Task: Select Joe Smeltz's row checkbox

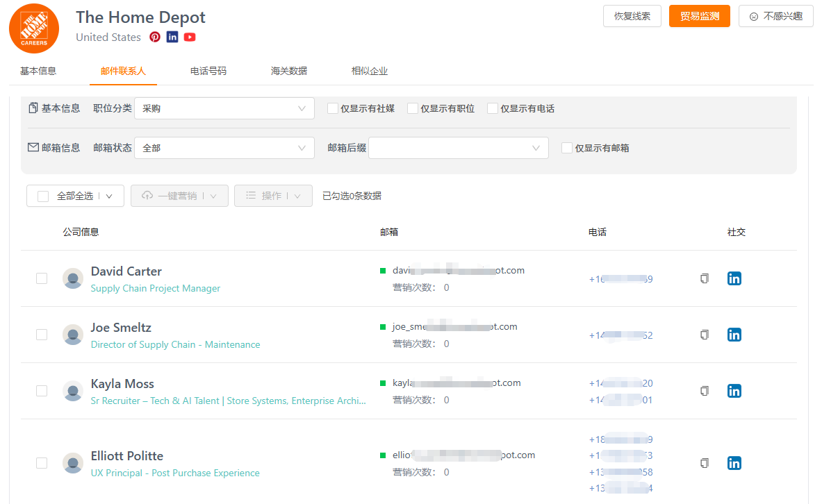Action: (42, 334)
